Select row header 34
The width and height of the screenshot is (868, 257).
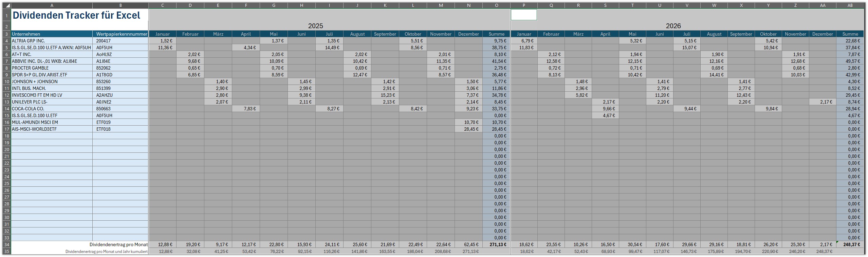[x=7, y=244]
